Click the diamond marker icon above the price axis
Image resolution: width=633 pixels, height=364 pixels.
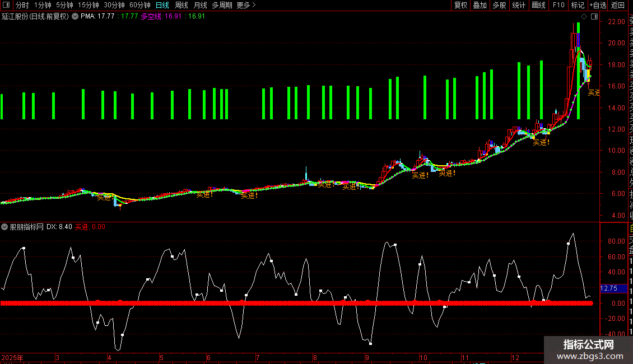point(584,17)
